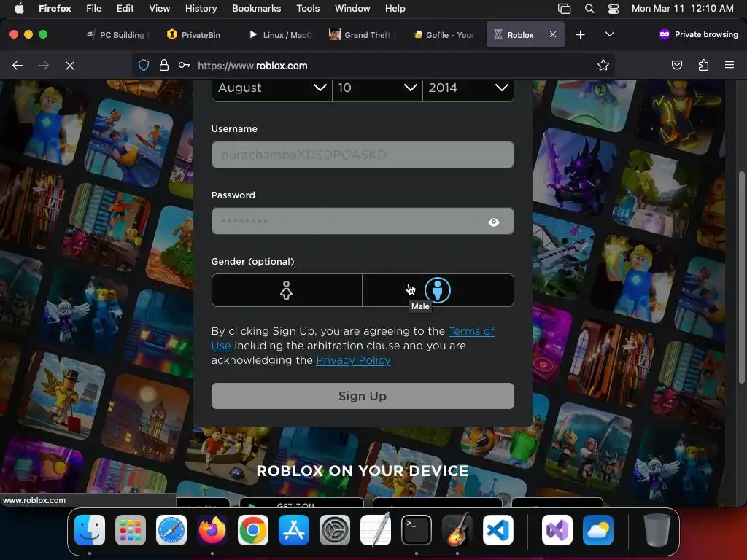Expand the list all tabs chevron
The image size is (747, 560).
pyautogui.click(x=609, y=34)
